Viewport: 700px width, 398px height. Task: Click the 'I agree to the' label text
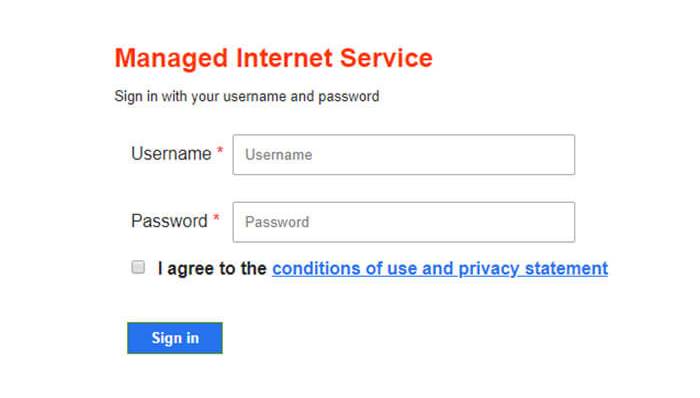tap(212, 269)
